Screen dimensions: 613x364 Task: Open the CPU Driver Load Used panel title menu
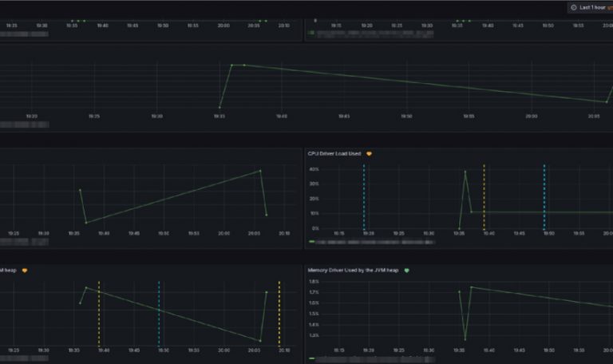tap(334, 153)
